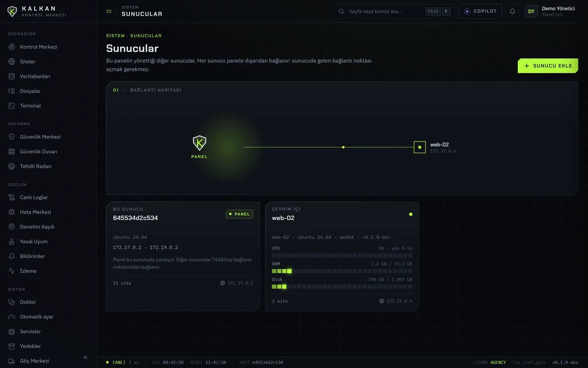Screen dimensions: 588x368
Task: Open the Demo Yönetici user menu
Action: tap(551, 11)
